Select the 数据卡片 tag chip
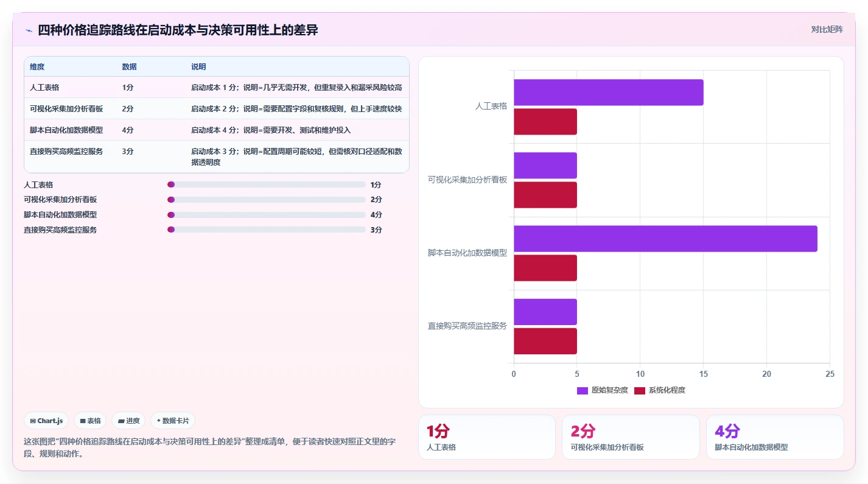The width and height of the screenshot is (868, 484). click(x=173, y=421)
